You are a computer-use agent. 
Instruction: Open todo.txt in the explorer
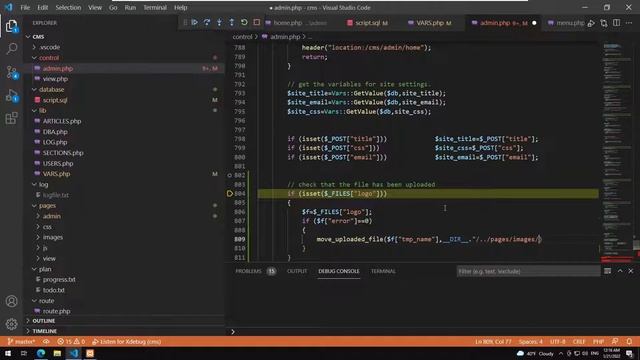(x=53, y=290)
